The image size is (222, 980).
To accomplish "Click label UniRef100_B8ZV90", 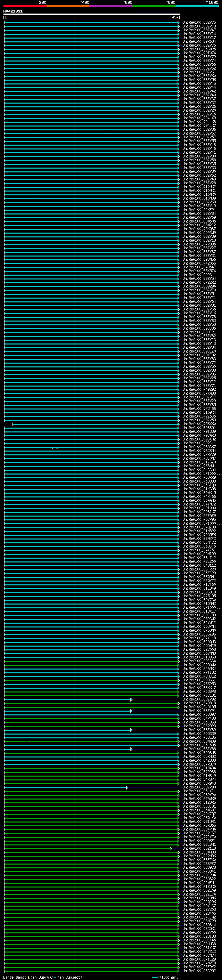I will tap(199, 787).
